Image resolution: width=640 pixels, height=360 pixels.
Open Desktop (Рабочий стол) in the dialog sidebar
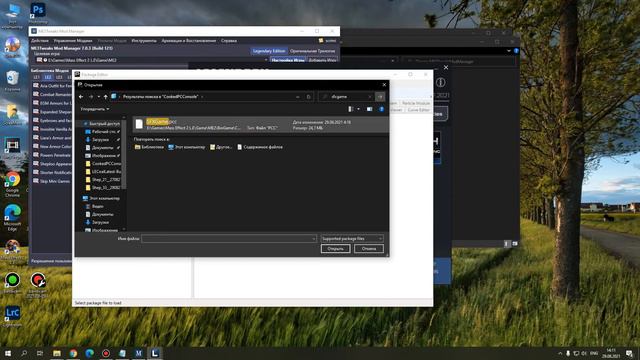(x=102, y=131)
